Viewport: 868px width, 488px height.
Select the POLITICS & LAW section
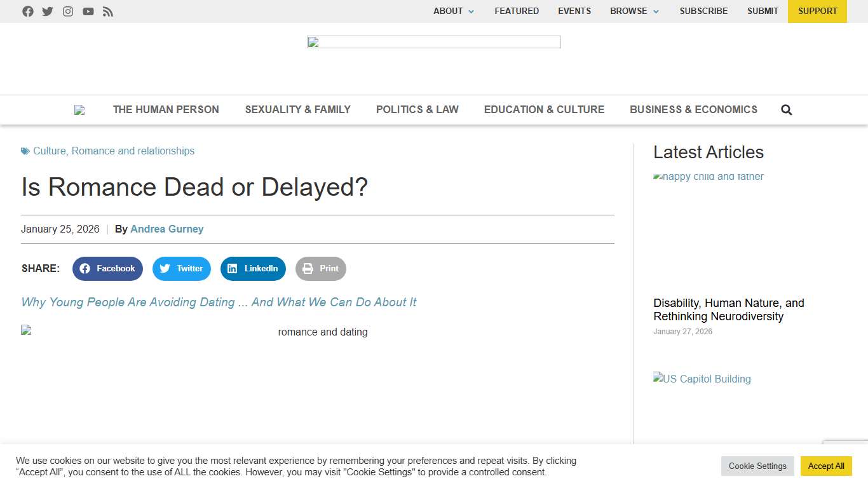click(x=417, y=109)
